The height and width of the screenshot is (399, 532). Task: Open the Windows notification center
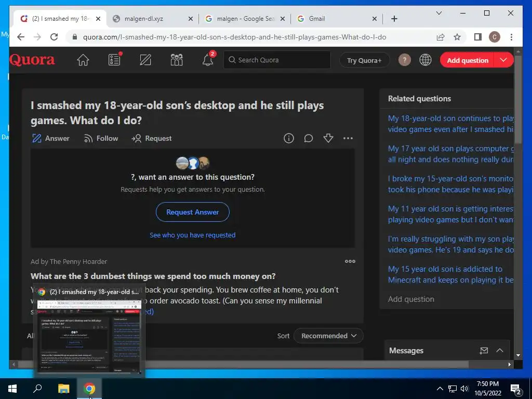pyautogui.click(x=516, y=389)
